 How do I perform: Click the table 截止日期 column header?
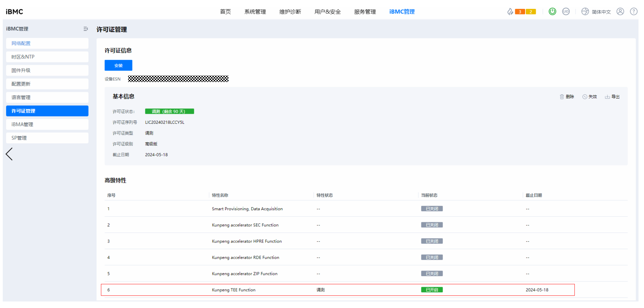tap(534, 195)
